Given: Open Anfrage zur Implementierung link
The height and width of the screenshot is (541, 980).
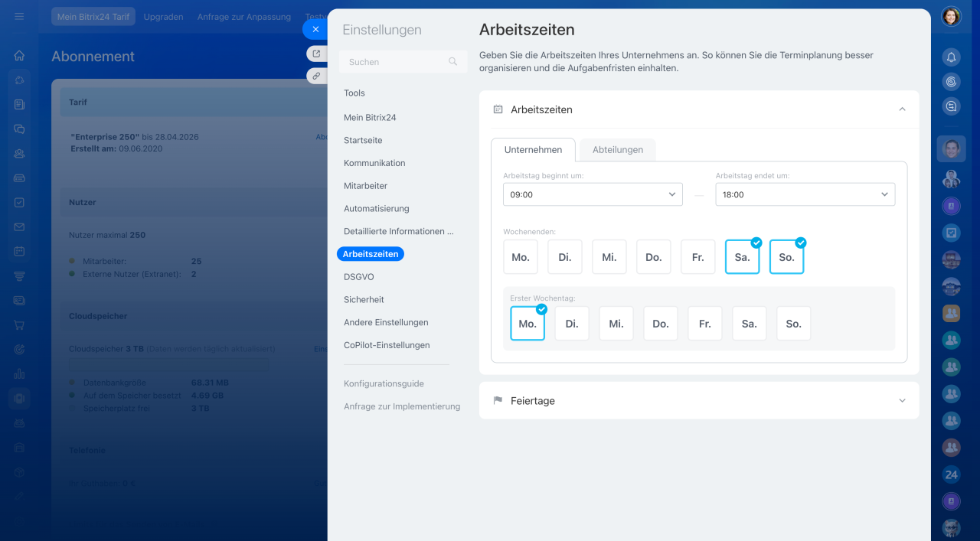Looking at the screenshot, I should 402,406.
